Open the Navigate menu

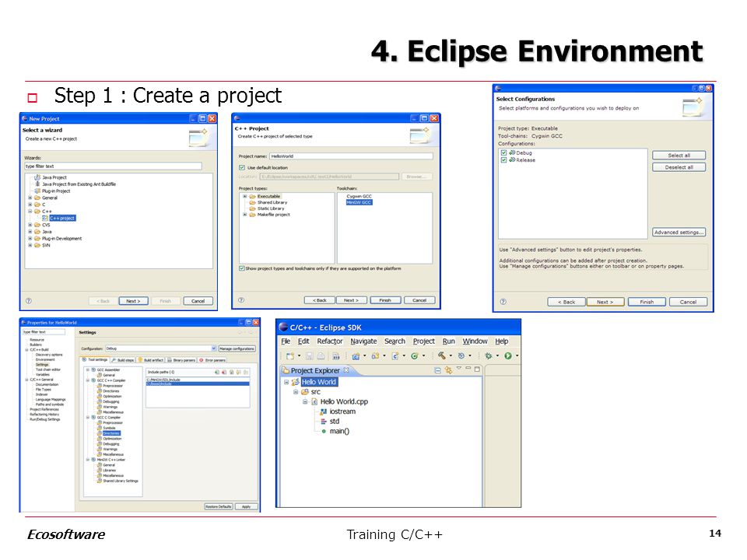click(x=363, y=341)
